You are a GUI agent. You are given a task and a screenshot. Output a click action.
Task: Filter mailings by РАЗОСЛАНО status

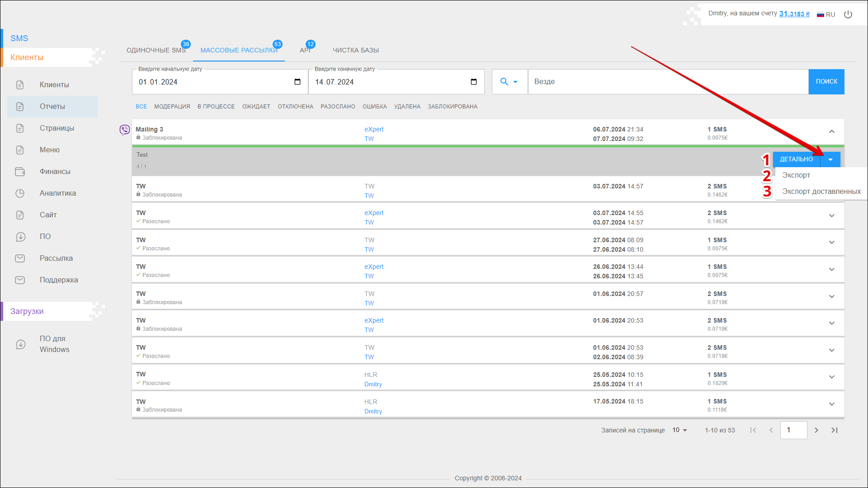click(x=338, y=107)
